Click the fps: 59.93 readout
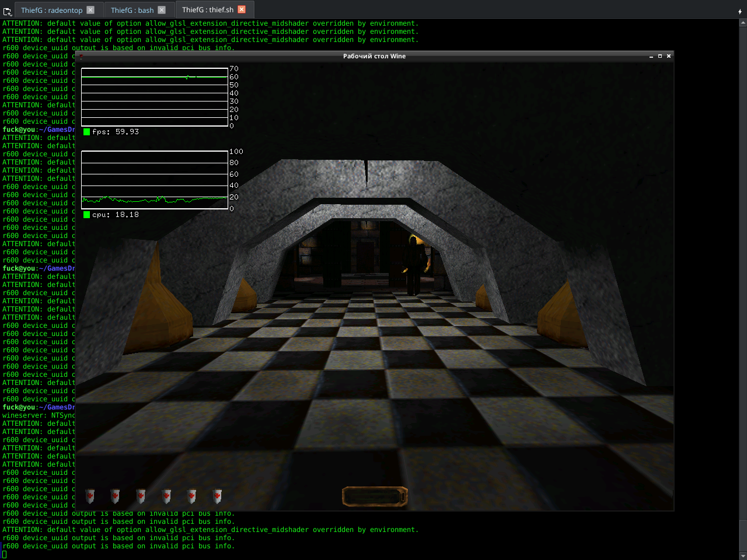The height and width of the screenshot is (560, 747). [x=116, y=132]
